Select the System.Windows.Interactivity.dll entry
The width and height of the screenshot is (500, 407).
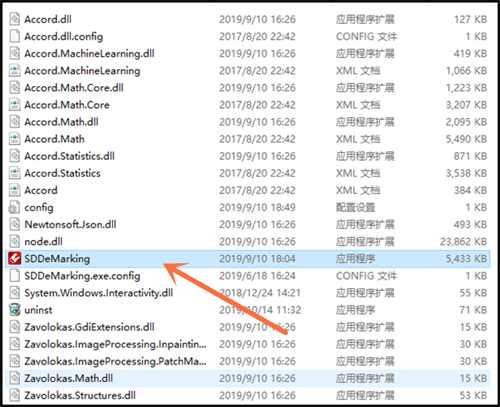[x=99, y=293]
